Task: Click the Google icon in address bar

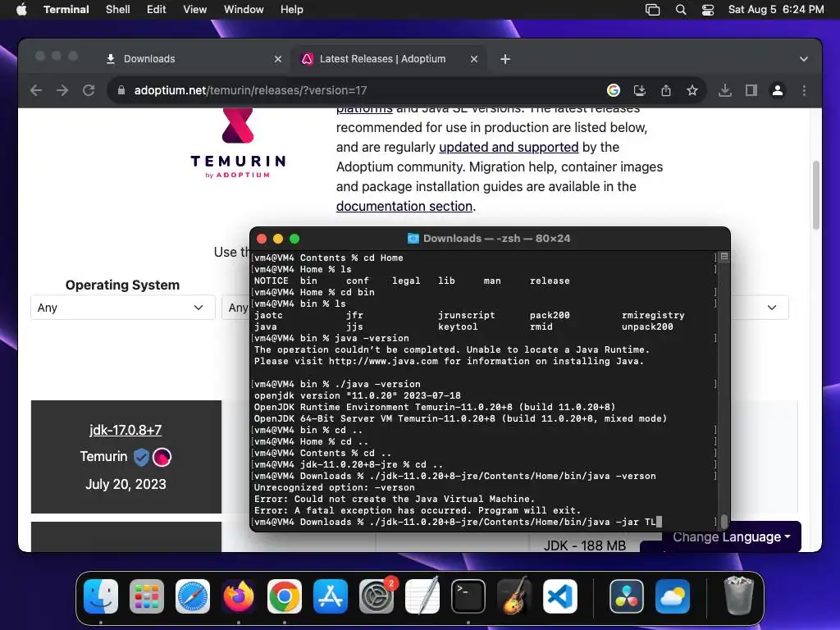Action: pyautogui.click(x=614, y=90)
